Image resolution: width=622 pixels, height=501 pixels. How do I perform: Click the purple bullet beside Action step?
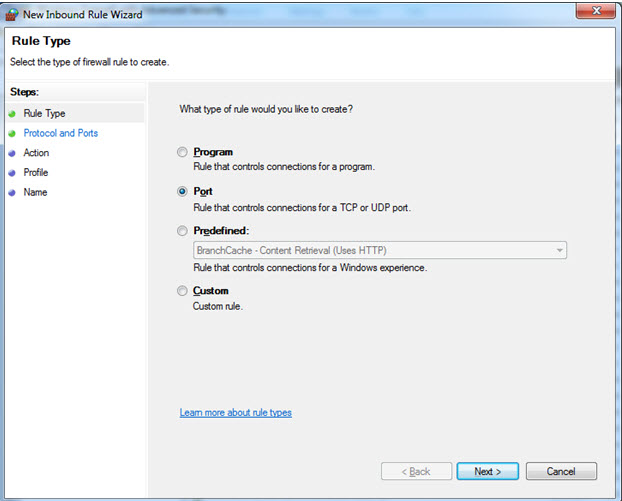point(12,153)
